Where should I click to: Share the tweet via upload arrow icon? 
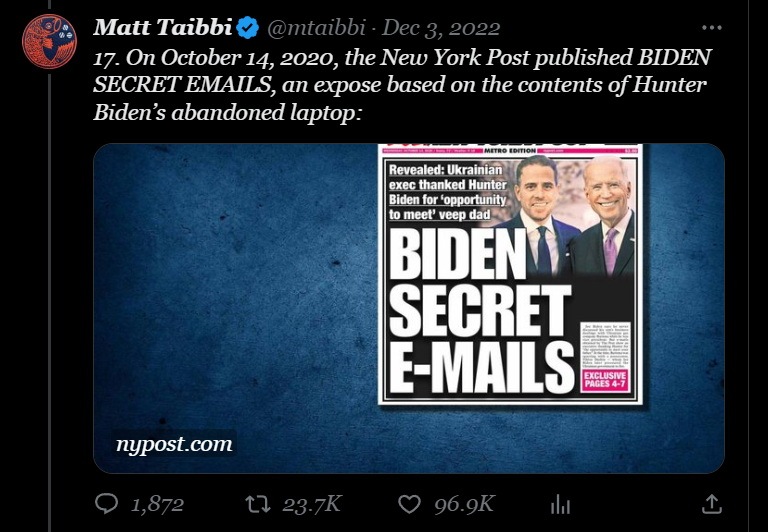(711, 504)
